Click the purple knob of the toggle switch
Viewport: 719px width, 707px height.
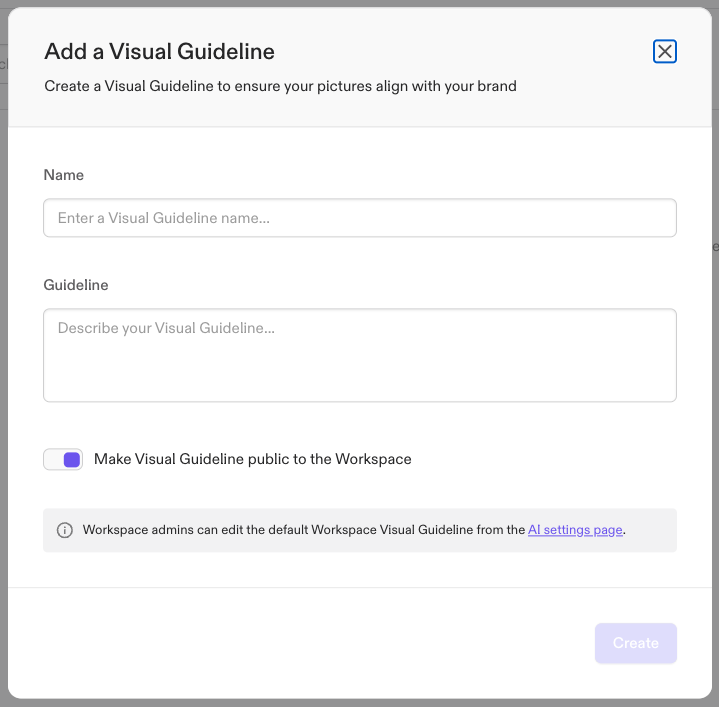(71, 459)
